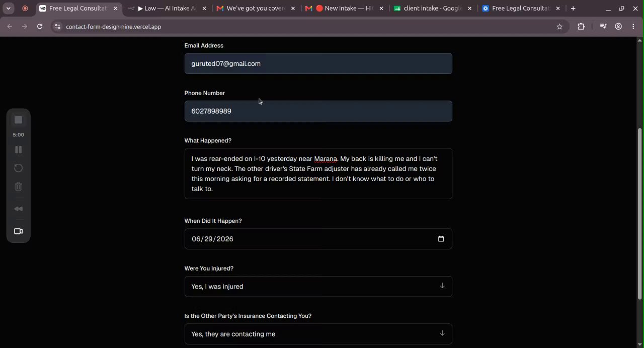Toggle the camera icon in recorder panel
644x348 pixels.
[19, 231]
